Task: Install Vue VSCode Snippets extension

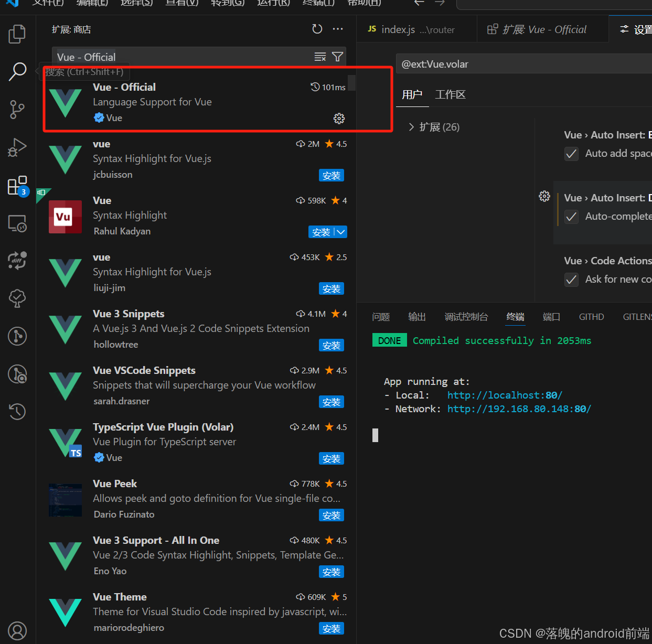Action: [x=332, y=402]
